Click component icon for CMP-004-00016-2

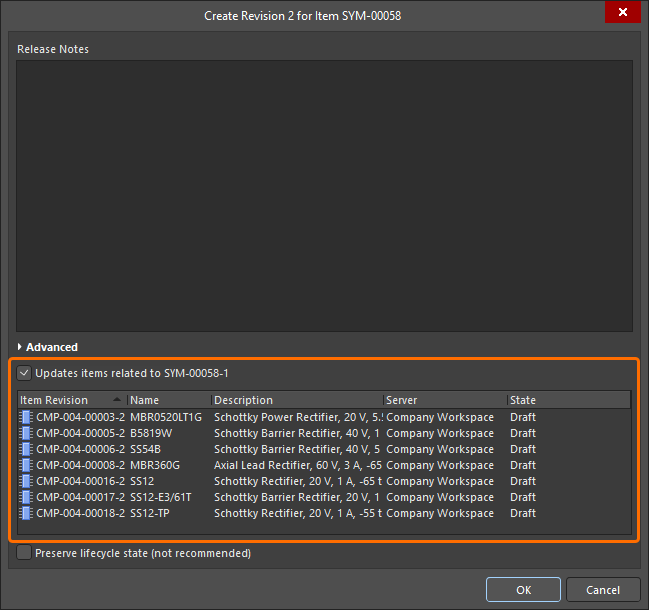coord(26,481)
